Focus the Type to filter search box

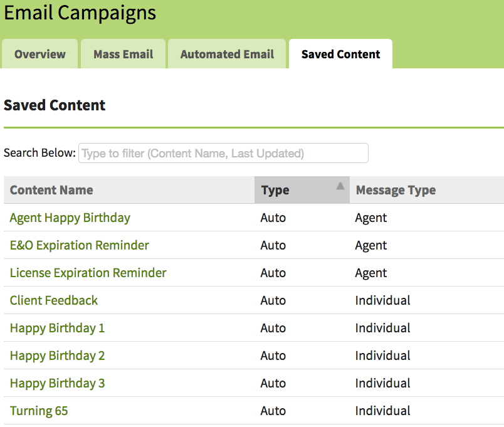[223, 153]
